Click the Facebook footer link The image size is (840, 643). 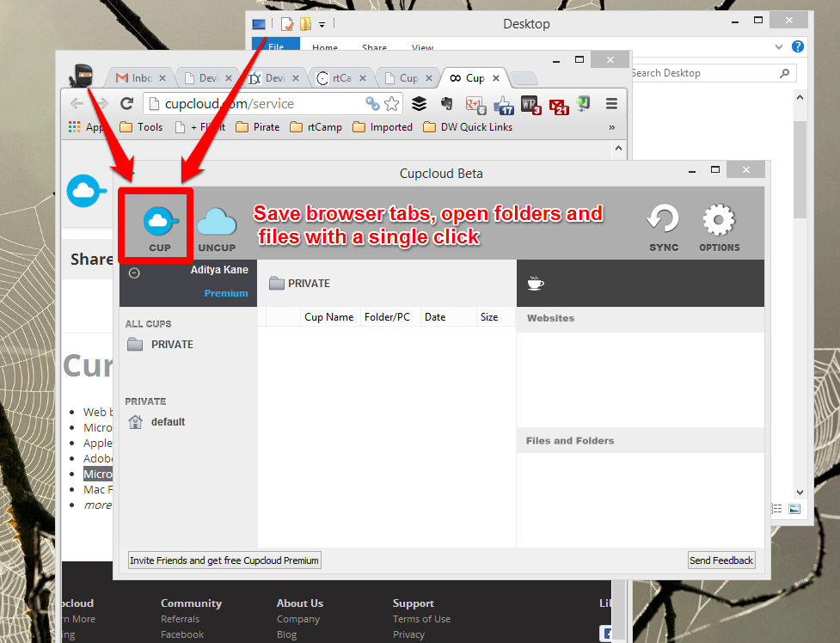(x=182, y=634)
